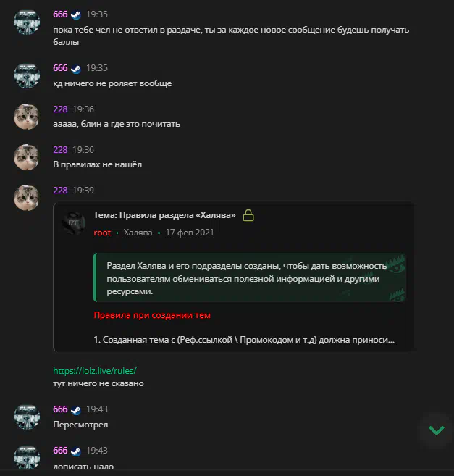Click the green quoted block about Раздел Халява
The height and width of the screenshot is (476, 454).
click(x=250, y=277)
